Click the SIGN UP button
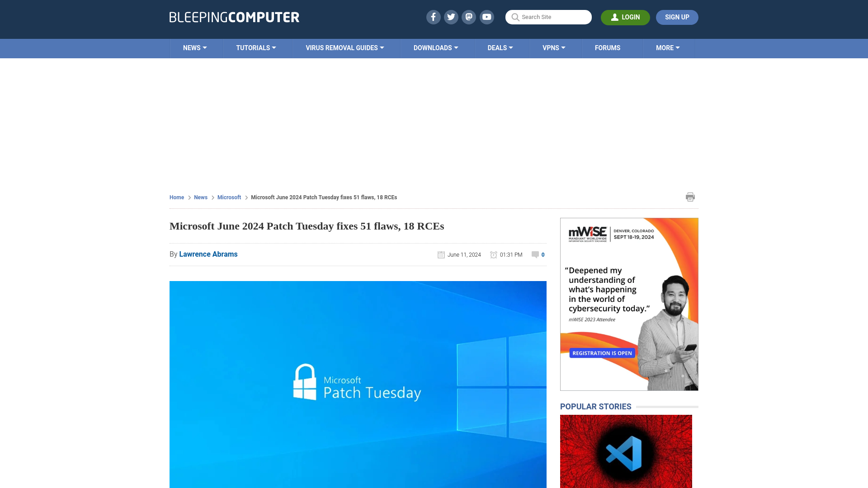Viewport: 868px width, 488px height. click(x=677, y=17)
